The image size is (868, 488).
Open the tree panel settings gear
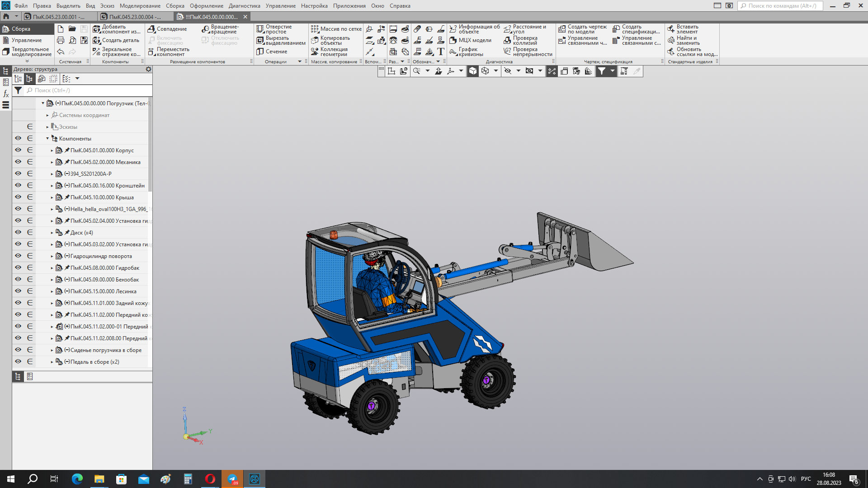148,69
